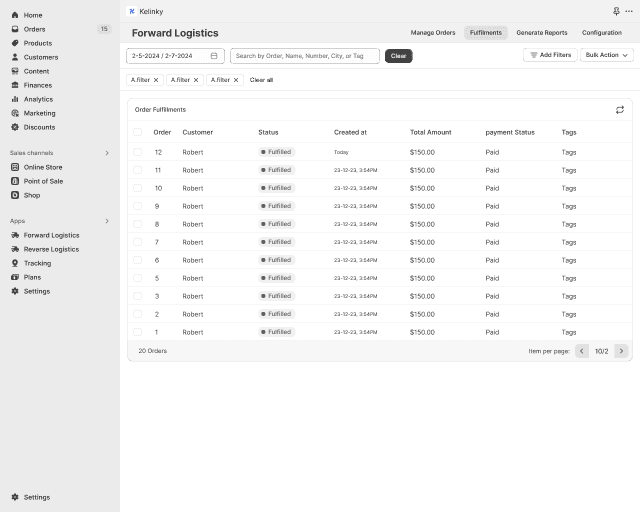This screenshot has width=640, height=512.
Task: Open the Generate Reports tab
Action: (542, 33)
